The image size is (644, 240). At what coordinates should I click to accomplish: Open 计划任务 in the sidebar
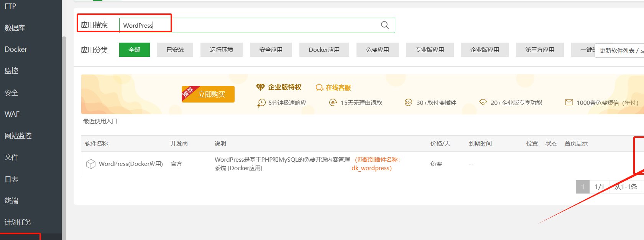[18, 222]
